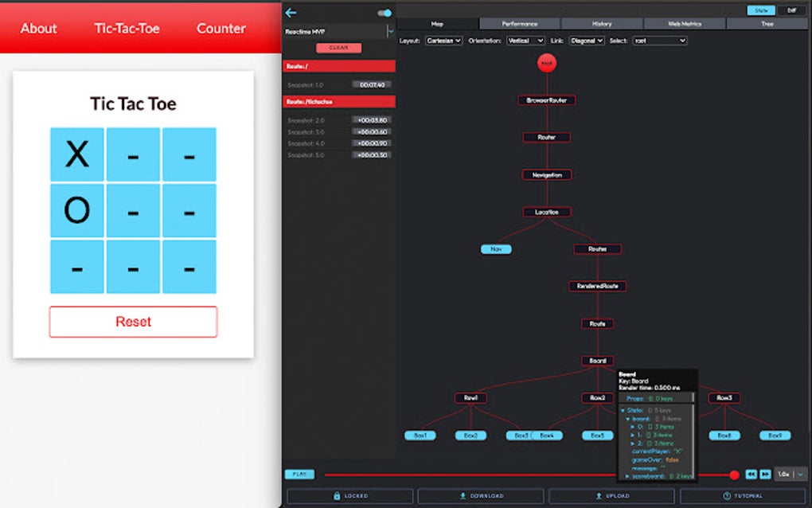
Task: Open the Tutorial help icon
Action: (x=727, y=496)
